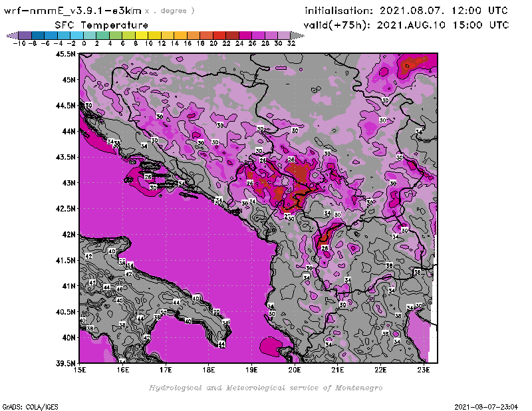Select the legend color between -6 and -4

coord(51,35)
